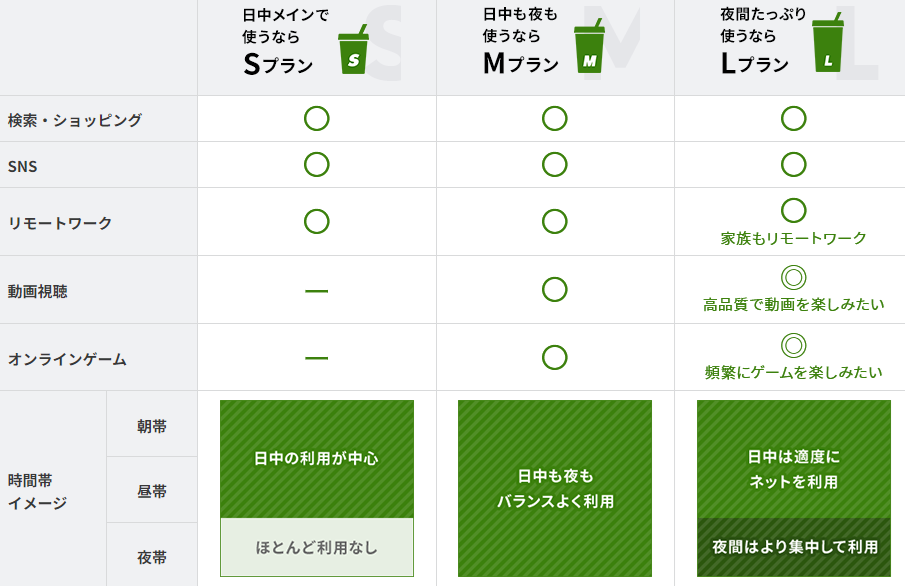Click the 高品質で動画を楽しみたい text
The image size is (905, 586).
coord(794,305)
